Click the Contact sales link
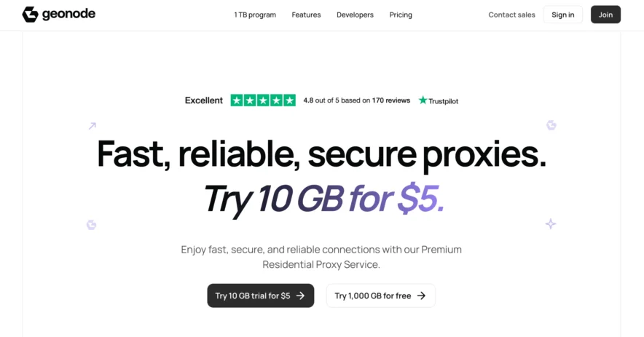 pyautogui.click(x=511, y=15)
